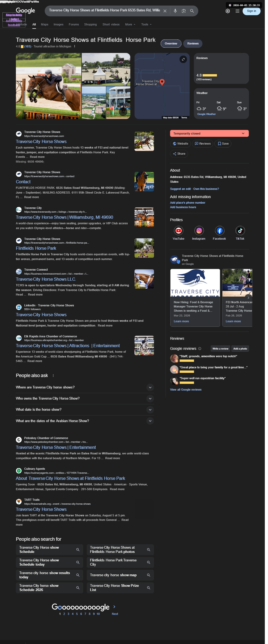
Task: Click Add a photo
Action: point(240,348)
